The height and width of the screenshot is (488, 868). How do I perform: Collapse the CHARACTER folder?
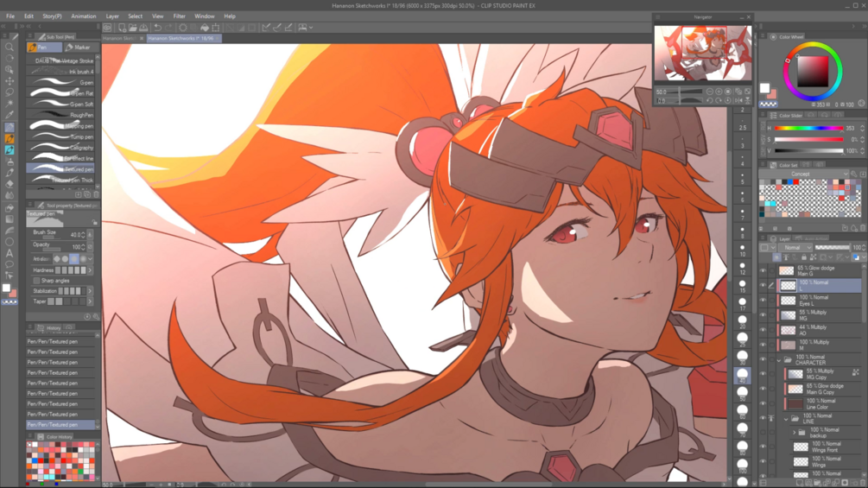click(779, 360)
